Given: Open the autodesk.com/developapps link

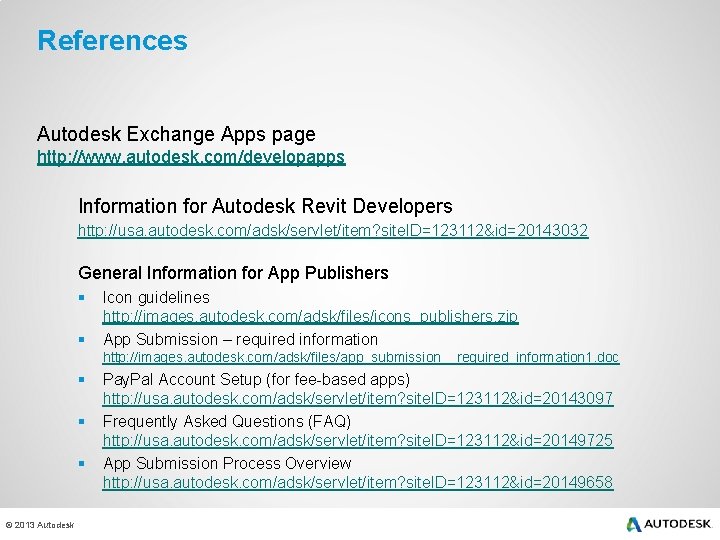Looking at the screenshot, I should (x=191, y=157).
